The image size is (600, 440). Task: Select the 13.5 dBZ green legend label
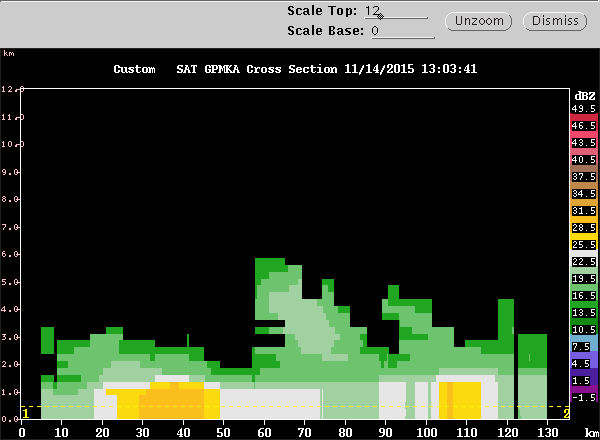pos(584,313)
